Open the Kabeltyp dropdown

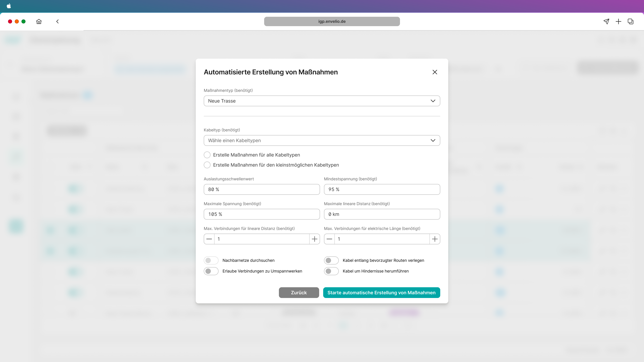(322, 140)
